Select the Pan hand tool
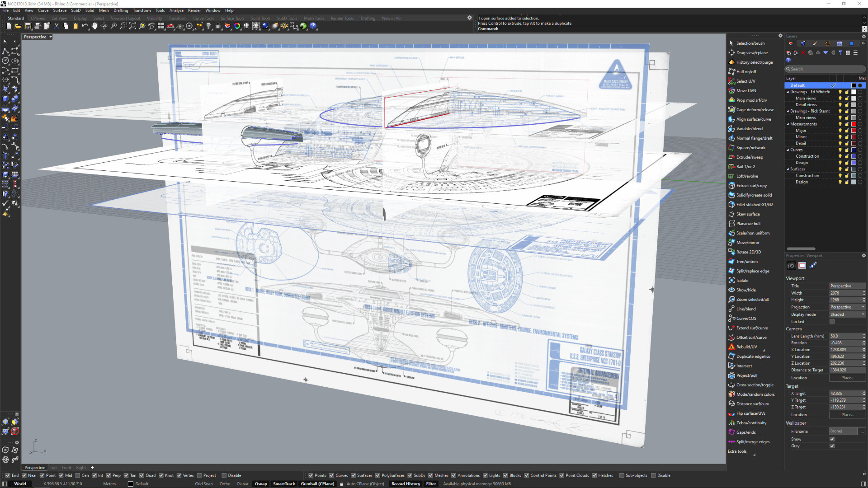The width and height of the screenshot is (868, 488). [x=94, y=26]
